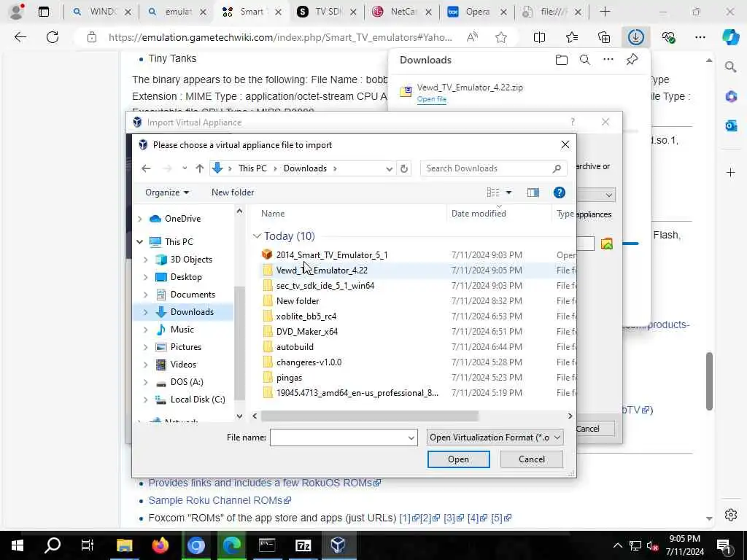
Task: Open Firefox from the taskbar
Action: click(x=160, y=545)
